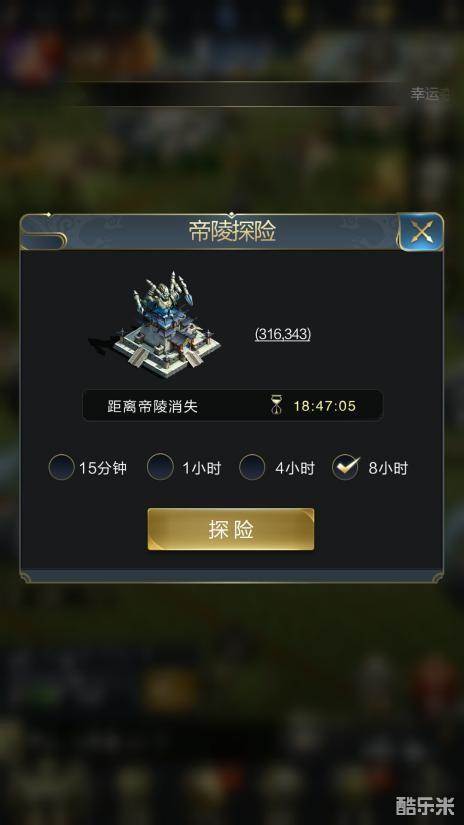Tap the hourglass timer icon
The image size is (464, 825).
[x=277, y=406]
